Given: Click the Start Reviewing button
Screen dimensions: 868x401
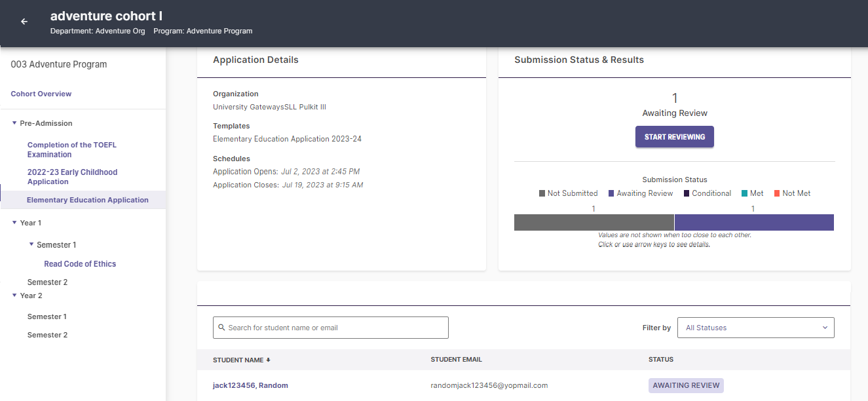Looking at the screenshot, I should click(x=675, y=137).
